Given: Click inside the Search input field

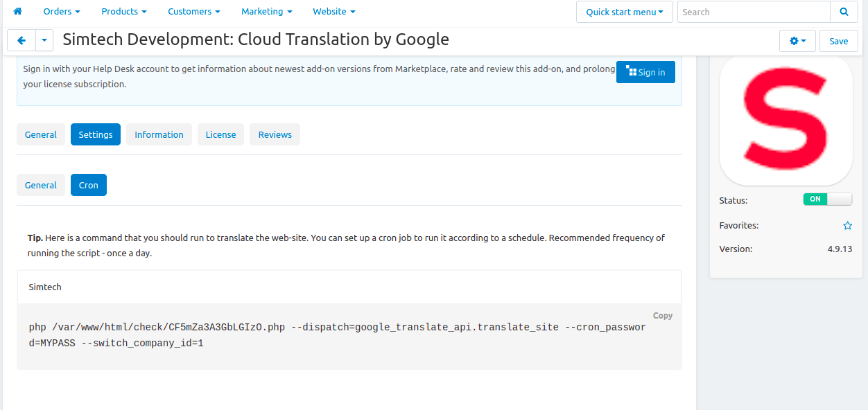Looking at the screenshot, I should coord(754,12).
